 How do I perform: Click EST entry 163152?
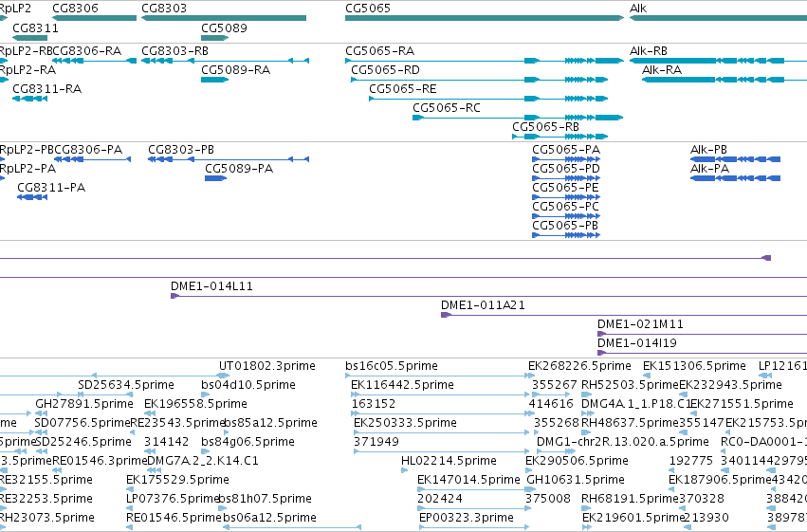[x=374, y=404]
